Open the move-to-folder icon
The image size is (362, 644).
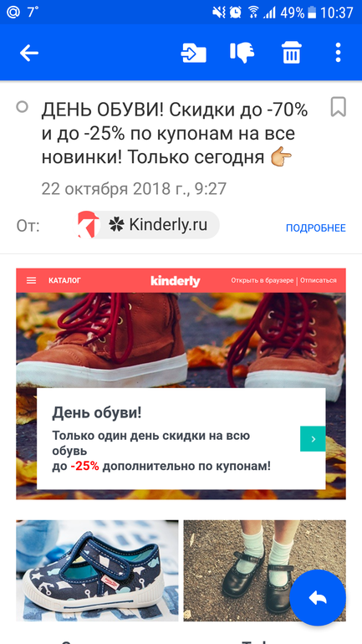click(x=194, y=53)
